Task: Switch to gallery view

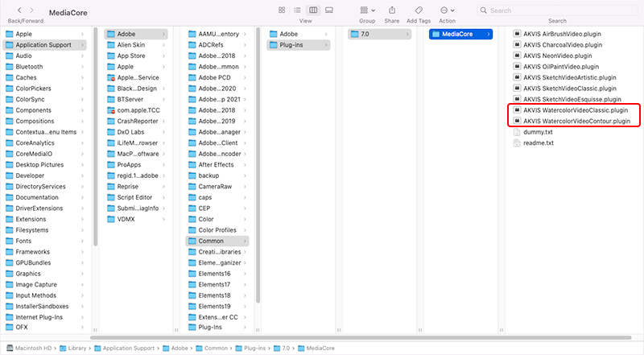Action: coord(329,10)
